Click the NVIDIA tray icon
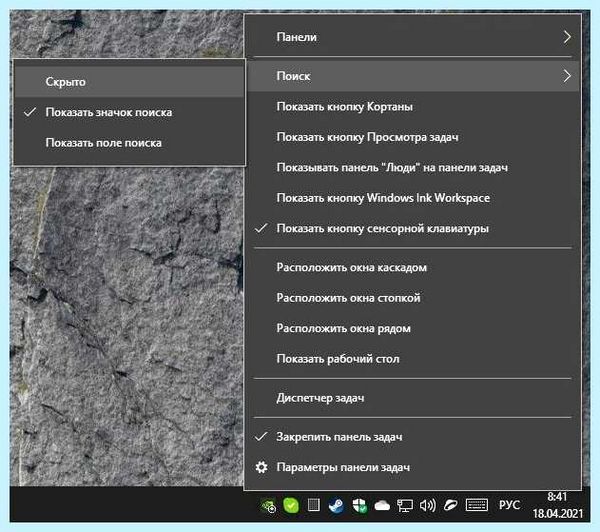 pos(268,506)
